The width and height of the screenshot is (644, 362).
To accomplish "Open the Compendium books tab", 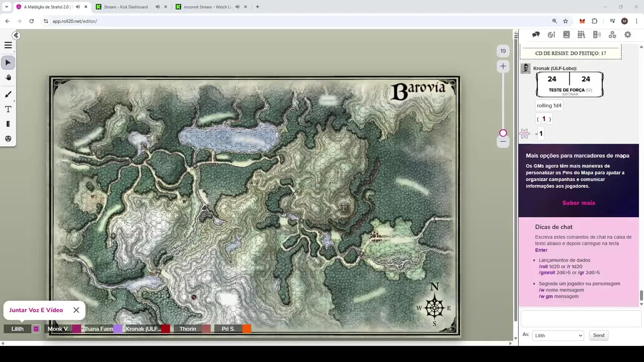I will tap(582, 35).
